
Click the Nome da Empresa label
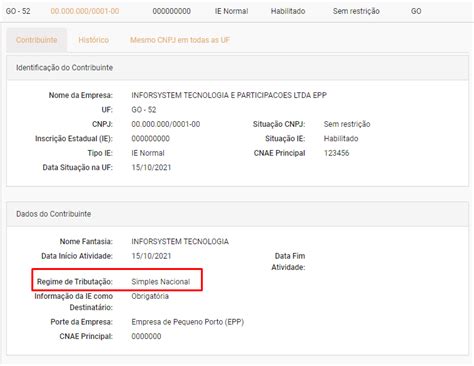[x=81, y=95]
